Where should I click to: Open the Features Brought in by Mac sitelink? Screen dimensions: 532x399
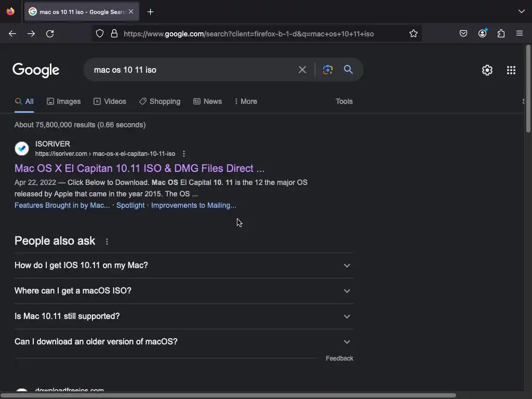point(62,205)
